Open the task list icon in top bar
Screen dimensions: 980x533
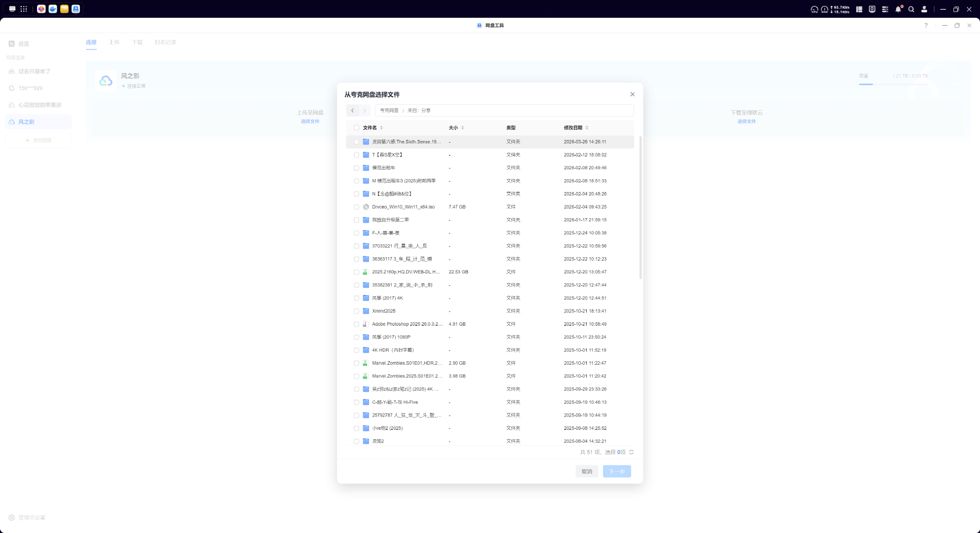click(x=885, y=9)
